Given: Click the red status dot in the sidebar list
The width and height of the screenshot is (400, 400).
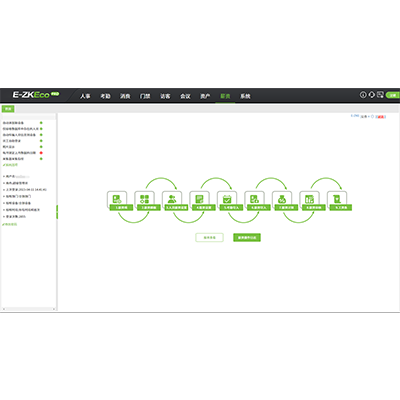Looking at the screenshot, I should coord(41,153).
